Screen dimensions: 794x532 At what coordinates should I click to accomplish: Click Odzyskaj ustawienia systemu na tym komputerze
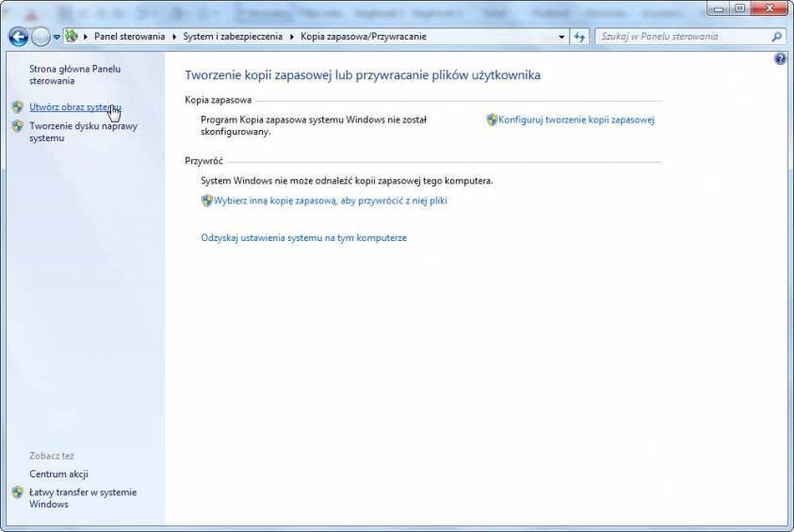pyautogui.click(x=303, y=238)
